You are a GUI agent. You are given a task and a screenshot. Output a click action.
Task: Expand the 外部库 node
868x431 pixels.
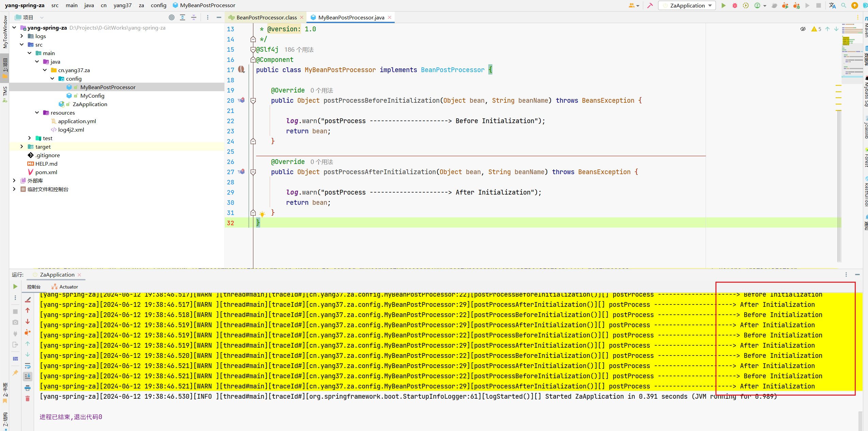pyautogui.click(x=14, y=181)
